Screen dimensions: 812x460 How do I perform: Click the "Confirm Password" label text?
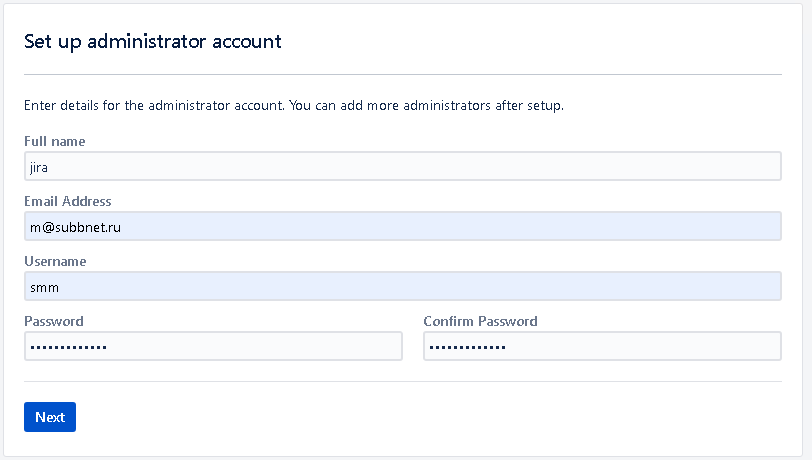[480, 321]
